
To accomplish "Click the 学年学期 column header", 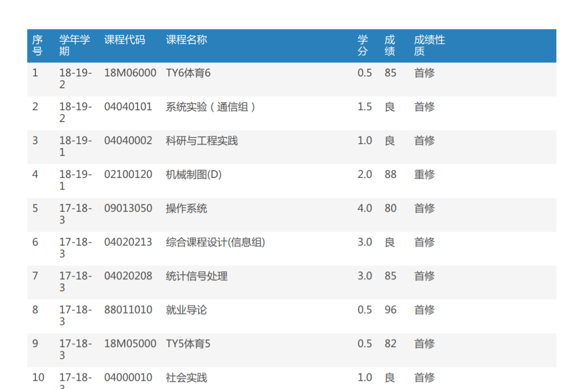I will [x=74, y=45].
